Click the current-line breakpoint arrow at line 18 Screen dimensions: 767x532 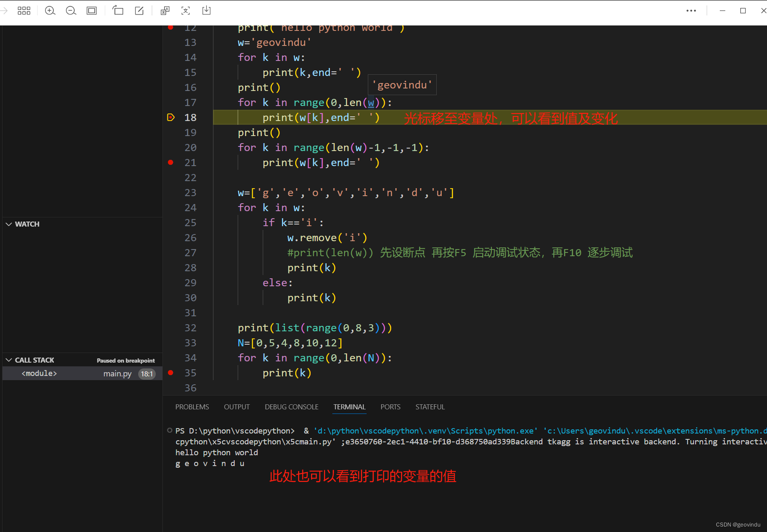click(x=170, y=117)
